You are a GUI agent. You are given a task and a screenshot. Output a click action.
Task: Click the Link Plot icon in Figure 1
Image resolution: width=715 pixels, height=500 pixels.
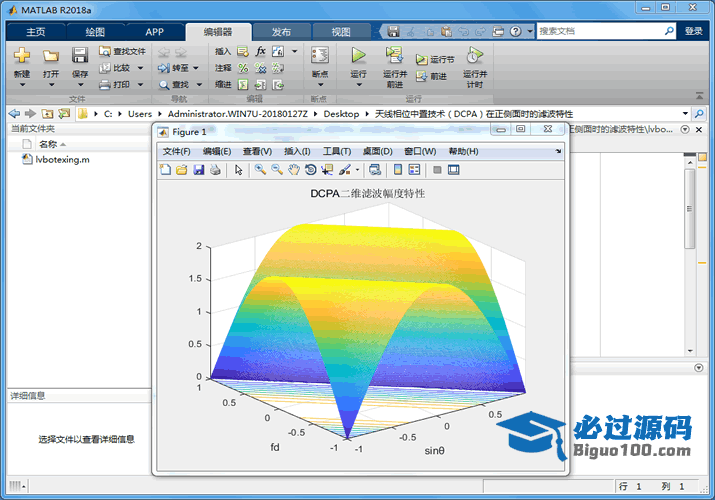pos(375,170)
